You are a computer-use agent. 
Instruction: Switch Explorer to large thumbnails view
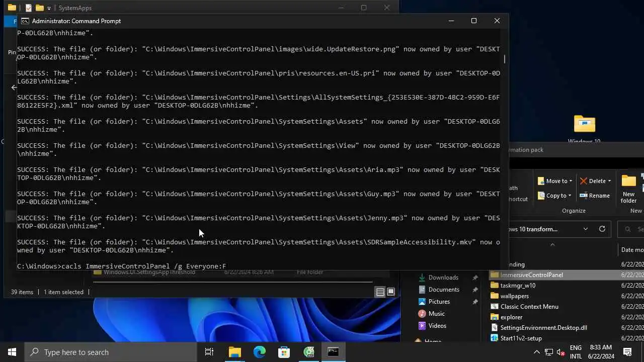(x=391, y=292)
